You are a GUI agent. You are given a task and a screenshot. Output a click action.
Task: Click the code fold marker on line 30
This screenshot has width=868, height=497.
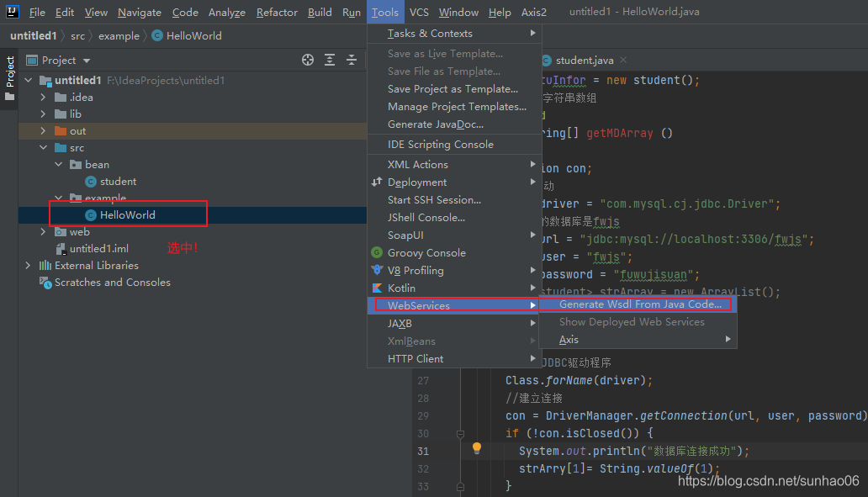click(x=460, y=434)
